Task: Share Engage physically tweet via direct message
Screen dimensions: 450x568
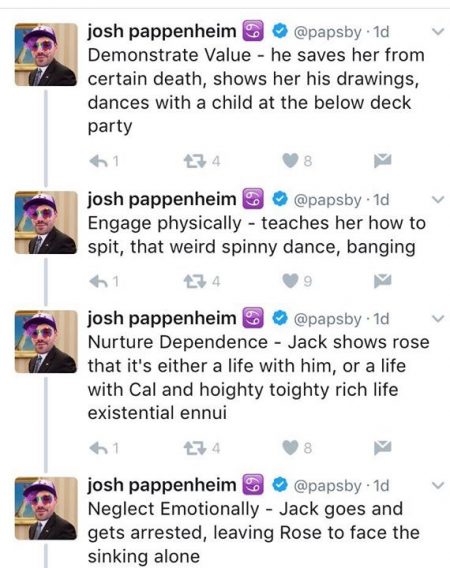Action: point(383,280)
